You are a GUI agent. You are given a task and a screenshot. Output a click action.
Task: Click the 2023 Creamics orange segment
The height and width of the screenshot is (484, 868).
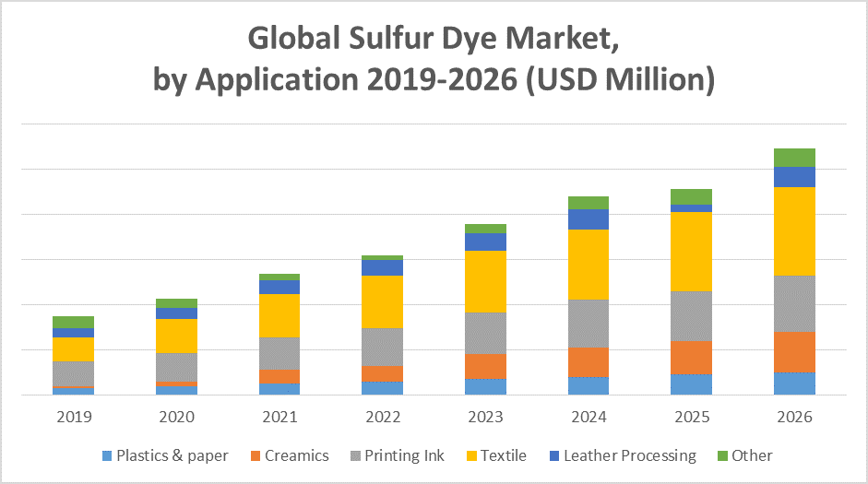point(485,366)
